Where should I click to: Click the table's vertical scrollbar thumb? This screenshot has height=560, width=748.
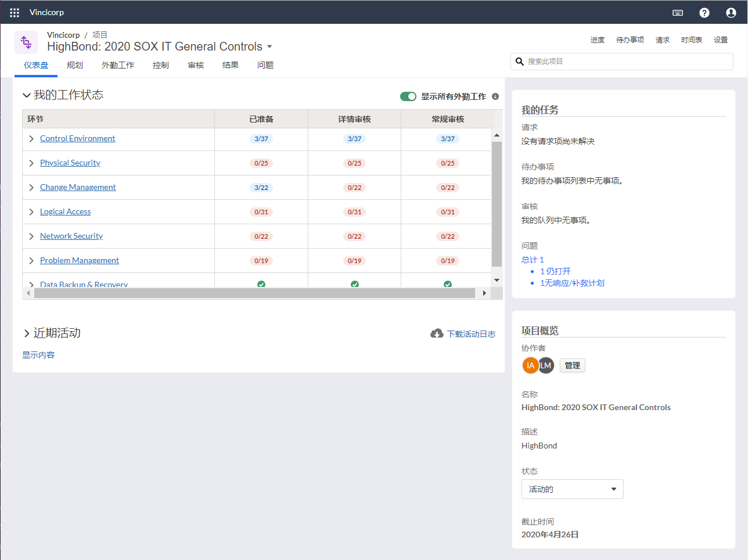point(497,204)
